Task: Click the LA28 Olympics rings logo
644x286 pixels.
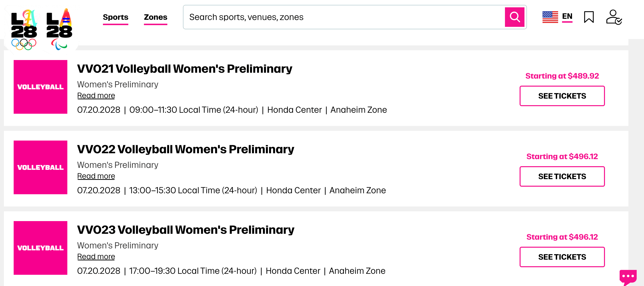Action: click(24, 28)
